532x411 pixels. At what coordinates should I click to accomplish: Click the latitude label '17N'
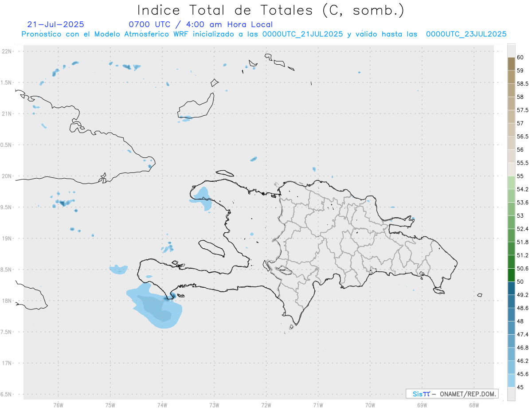click(x=7, y=363)
